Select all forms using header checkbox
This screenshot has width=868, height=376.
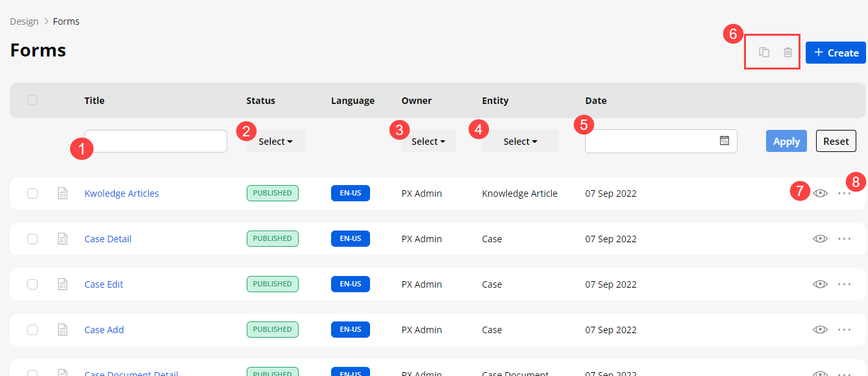pos(32,100)
